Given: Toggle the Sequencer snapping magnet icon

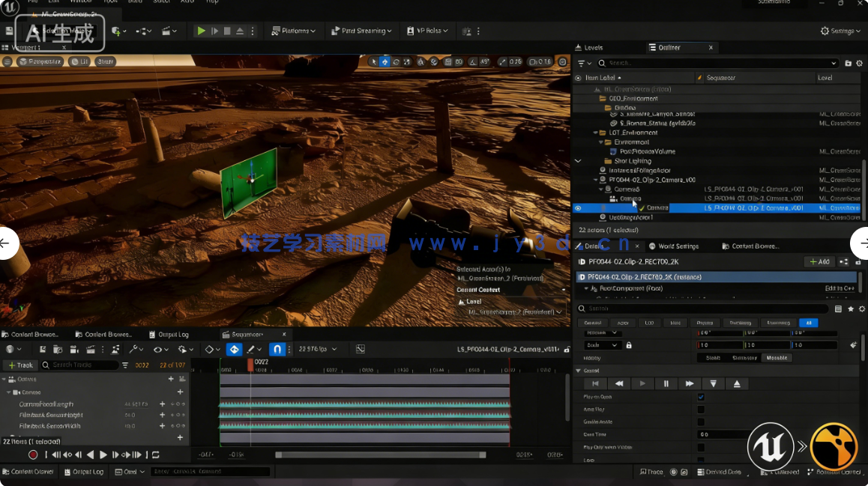Looking at the screenshot, I should point(277,349).
